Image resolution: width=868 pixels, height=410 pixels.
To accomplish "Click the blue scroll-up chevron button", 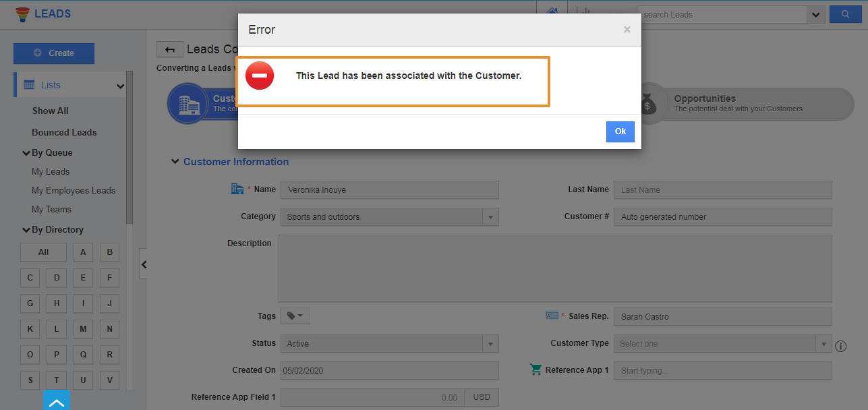I will [57, 402].
